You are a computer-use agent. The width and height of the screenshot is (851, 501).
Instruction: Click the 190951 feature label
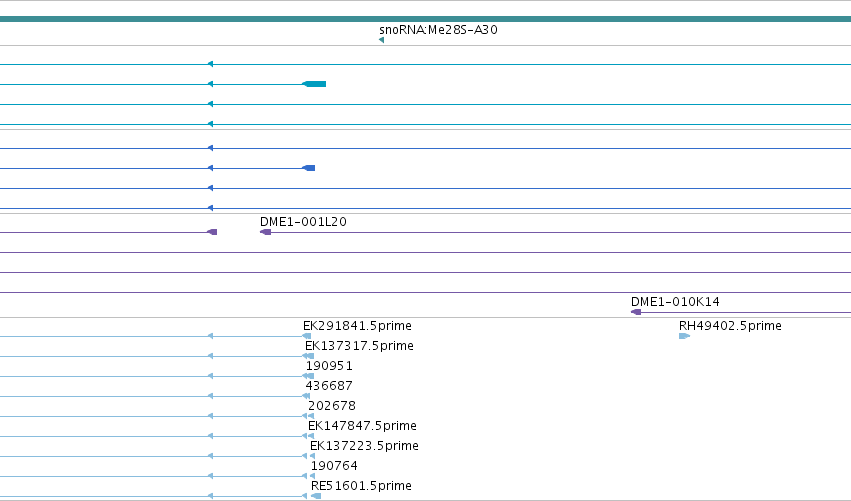[329, 365]
